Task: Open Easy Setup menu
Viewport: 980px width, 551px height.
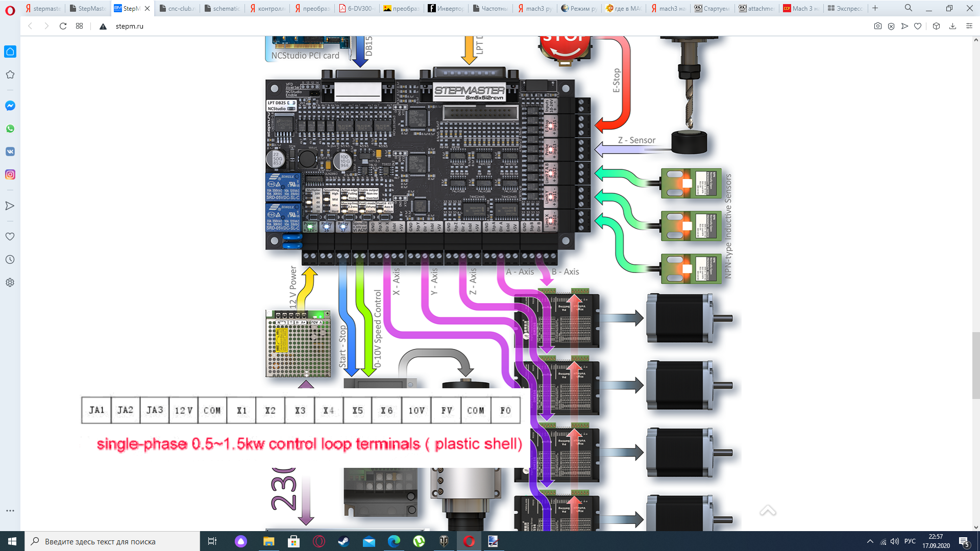Action: coord(969,26)
